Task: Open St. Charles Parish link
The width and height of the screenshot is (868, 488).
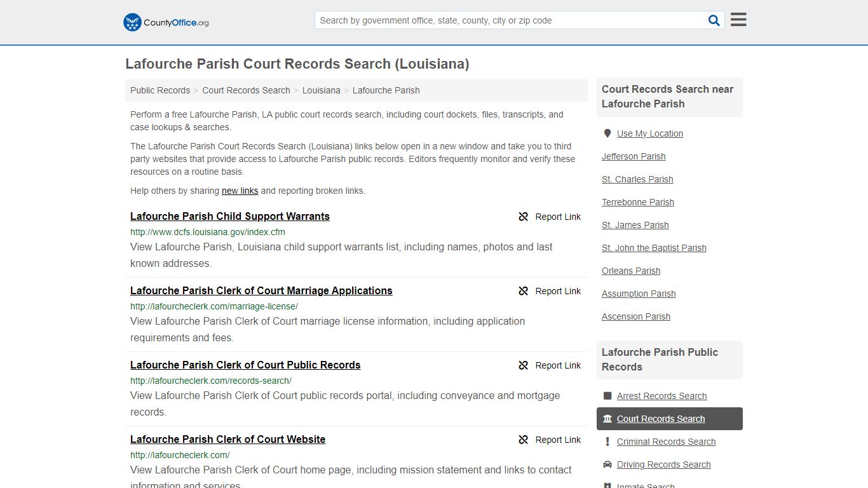Action: pos(637,179)
